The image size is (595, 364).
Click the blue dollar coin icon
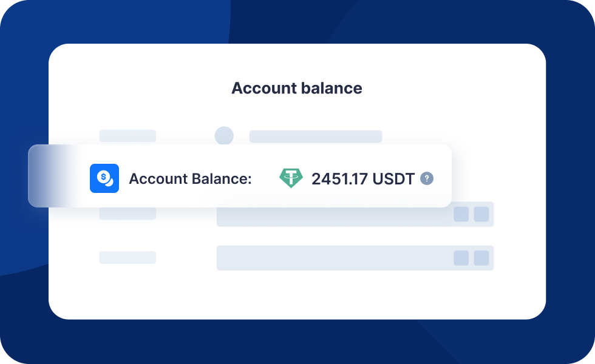pyautogui.click(x=104, y=178)
